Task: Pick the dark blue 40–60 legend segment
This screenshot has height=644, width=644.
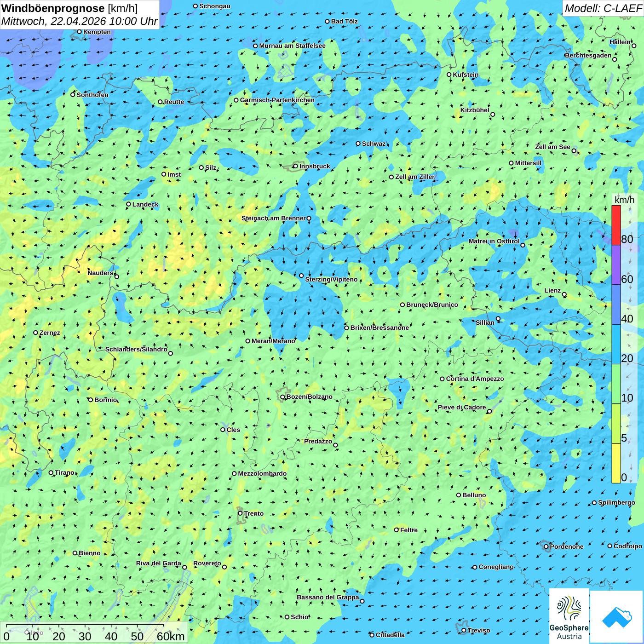Action: [616, 305]
